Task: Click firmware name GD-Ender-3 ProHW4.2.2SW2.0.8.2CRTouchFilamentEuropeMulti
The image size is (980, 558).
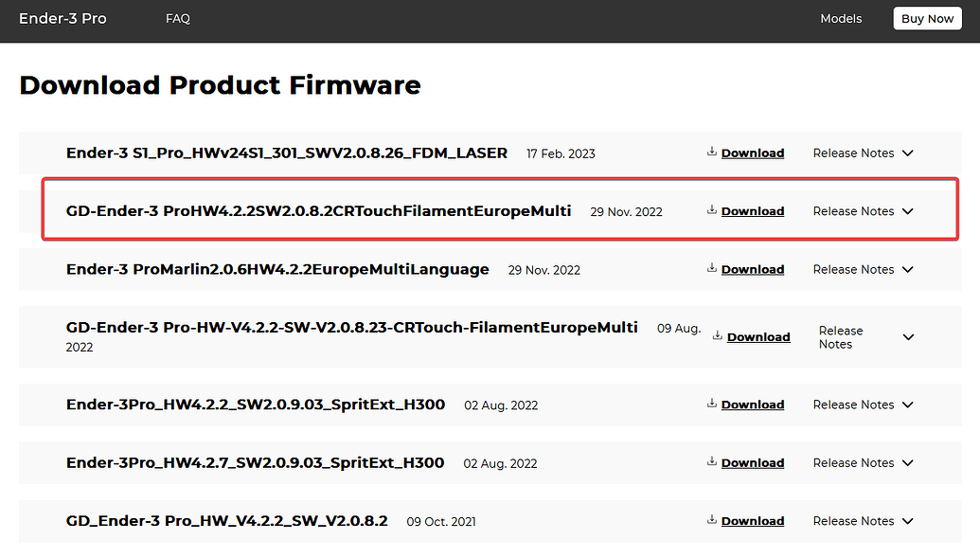Action: (x=319, y=211)
